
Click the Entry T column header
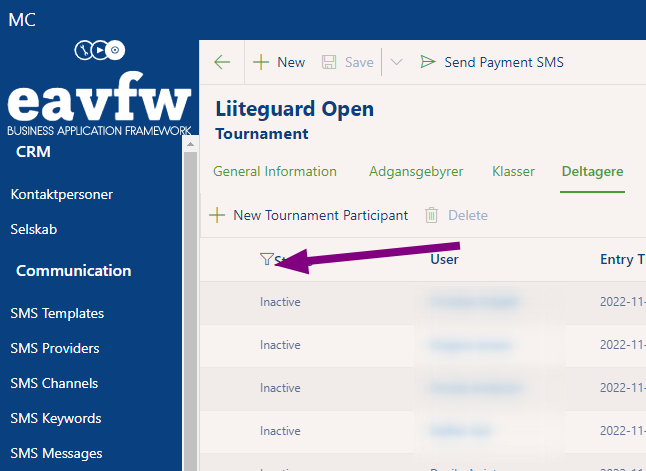coord(623,259)
